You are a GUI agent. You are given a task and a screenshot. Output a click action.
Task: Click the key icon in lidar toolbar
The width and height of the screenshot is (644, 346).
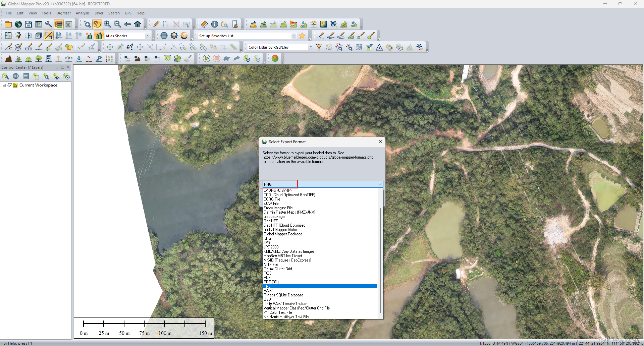coord(99,59)
